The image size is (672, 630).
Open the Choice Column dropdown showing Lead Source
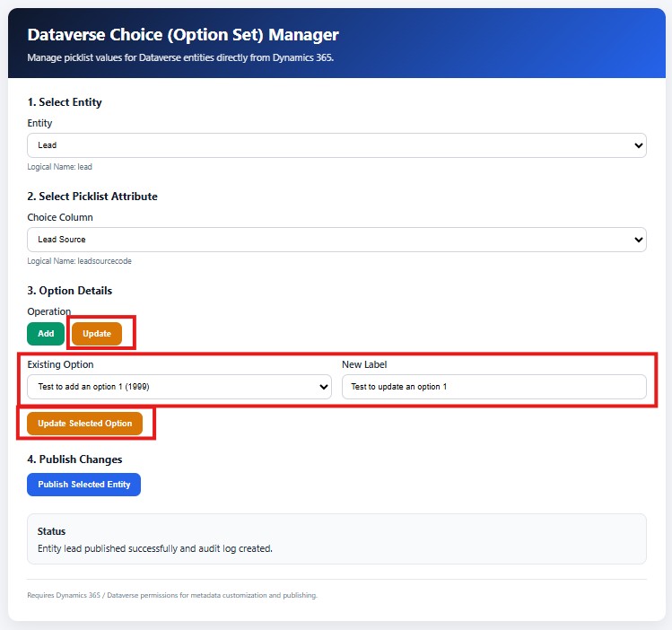coord(336,240)
